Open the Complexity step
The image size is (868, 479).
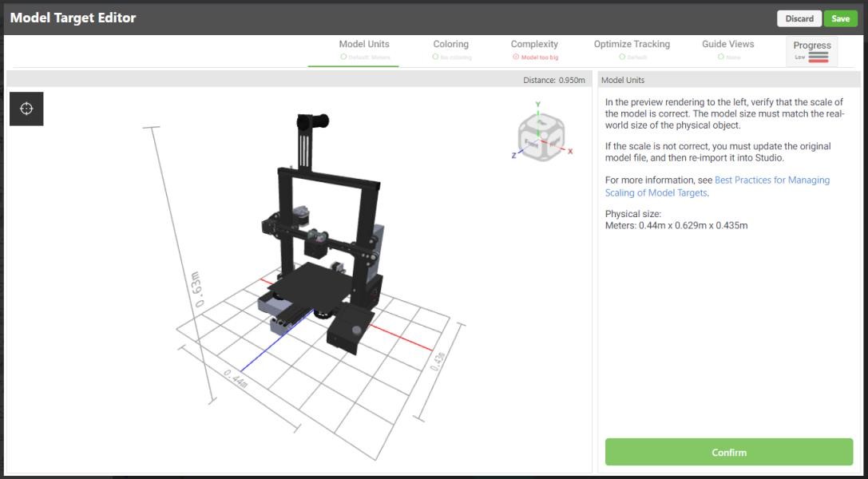pyautogui.click(x=535, y=44)
